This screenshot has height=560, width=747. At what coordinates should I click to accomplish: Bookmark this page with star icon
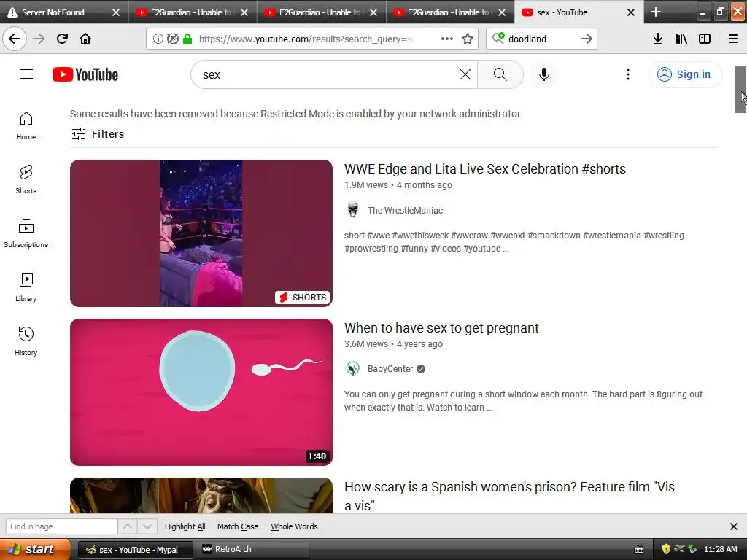468,39
